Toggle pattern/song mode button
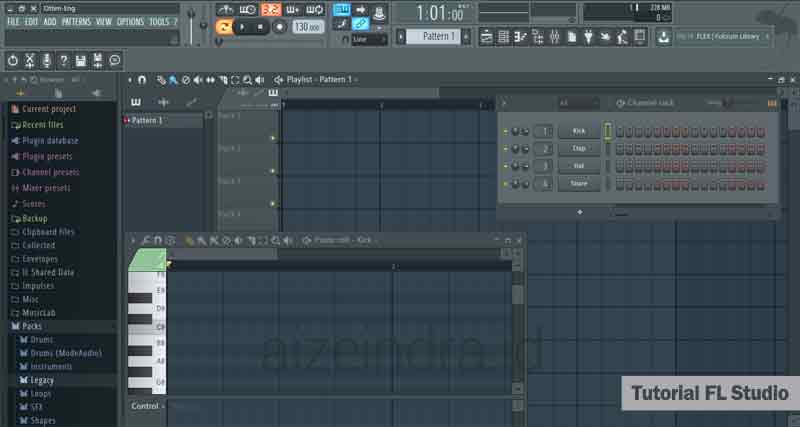The width and height of the screenshot is (800, 427). click(223, 27)
